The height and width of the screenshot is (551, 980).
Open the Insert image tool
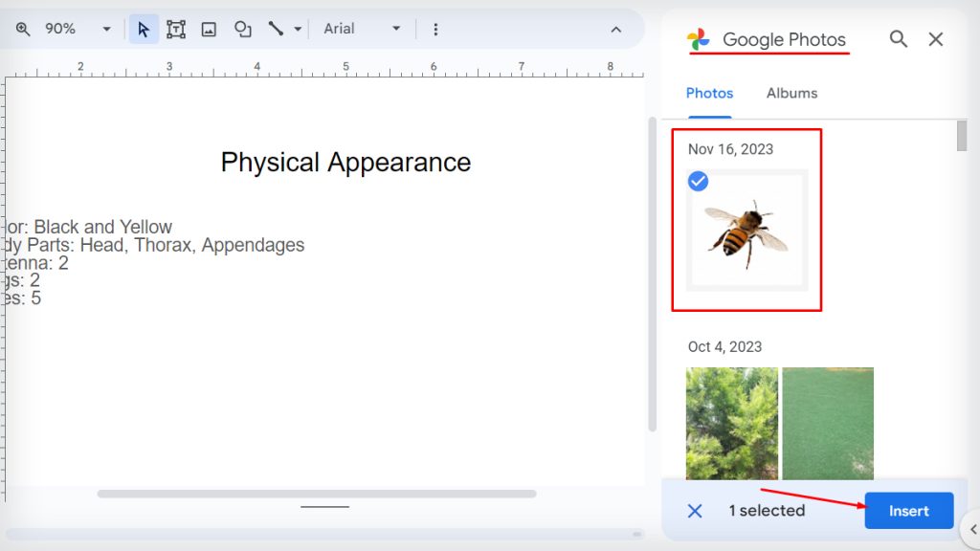click(209, 29)
